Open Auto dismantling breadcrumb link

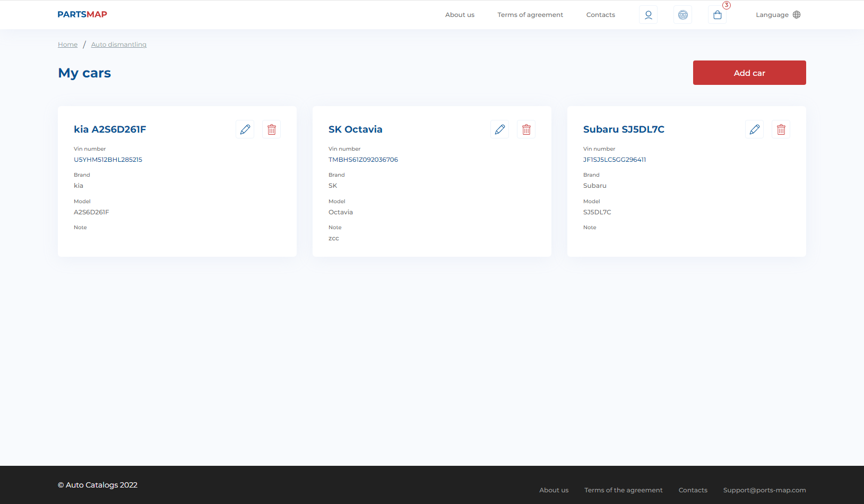118,45
